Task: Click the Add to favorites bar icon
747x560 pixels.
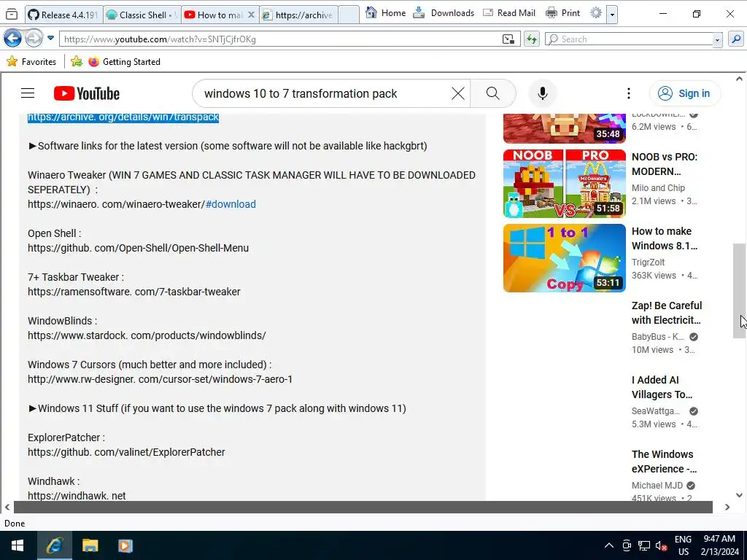Action: coord(76,61)
